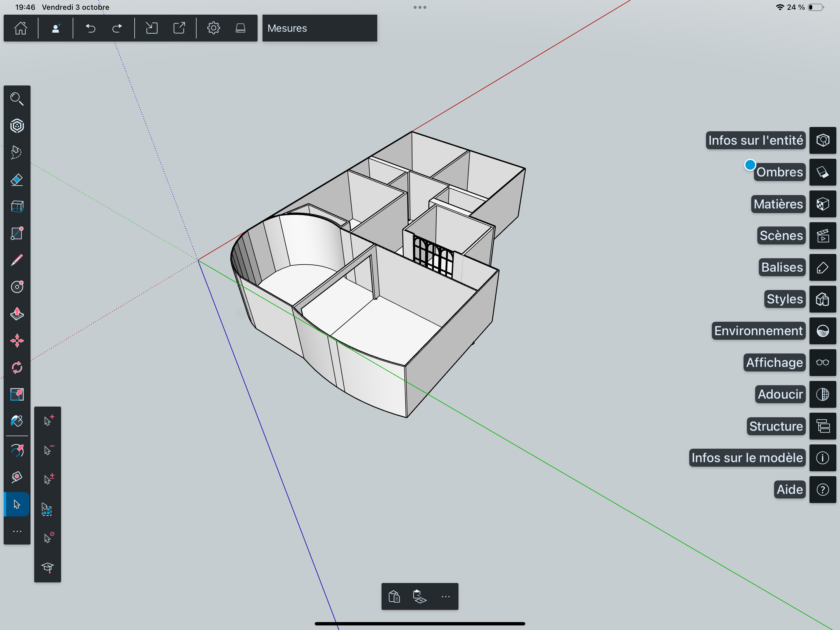This screenshot has height=630, width=840.
Task: Open the Infos sur le modèle icon
Action: tap(823, 458)
